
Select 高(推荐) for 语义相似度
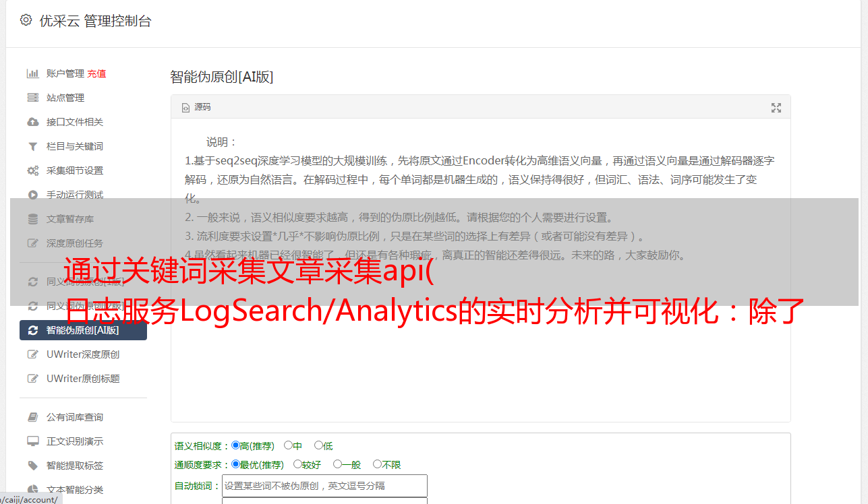235,445
